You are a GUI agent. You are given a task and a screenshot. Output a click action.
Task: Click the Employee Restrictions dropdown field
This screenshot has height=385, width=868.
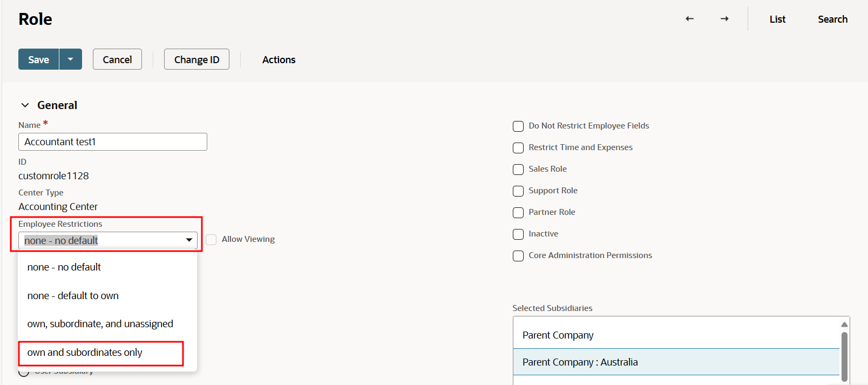tap(107, 240)
